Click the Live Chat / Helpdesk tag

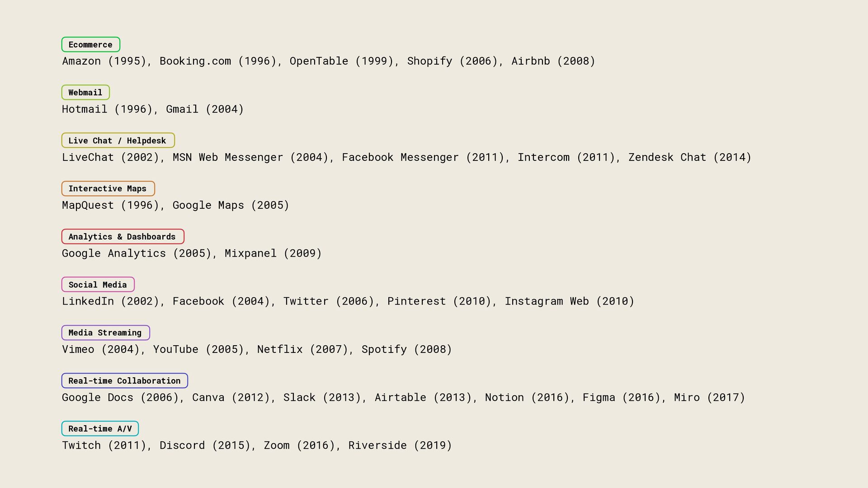click(118, 141)
